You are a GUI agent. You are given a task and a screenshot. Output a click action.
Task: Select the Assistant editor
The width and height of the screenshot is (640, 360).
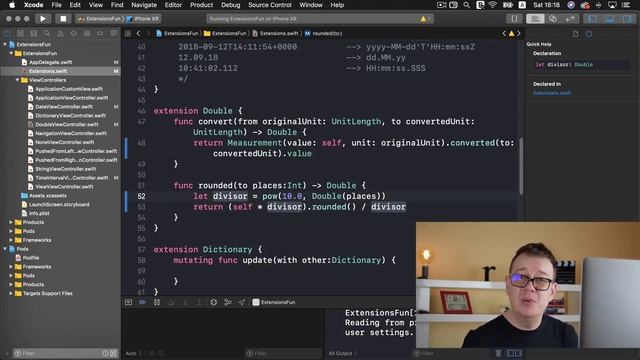(x=553, y=19)
